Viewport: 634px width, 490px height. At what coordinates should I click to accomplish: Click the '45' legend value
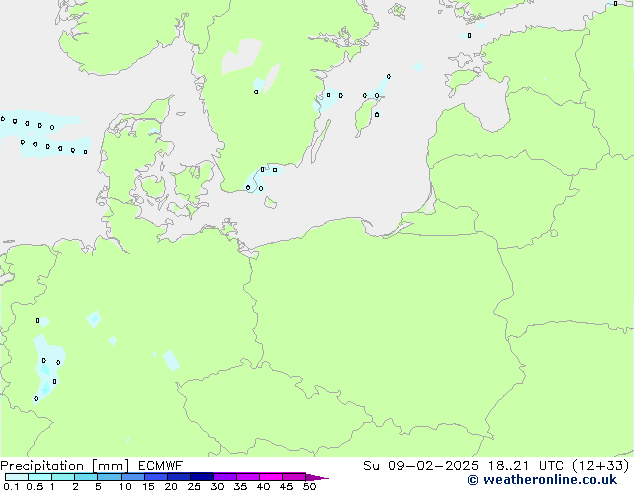(x=286, y=486)
